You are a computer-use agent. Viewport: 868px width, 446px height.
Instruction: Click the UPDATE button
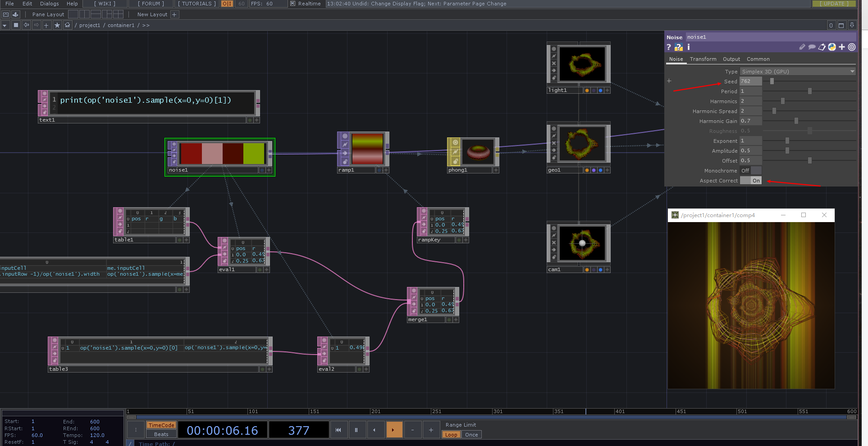pos(834,4)
